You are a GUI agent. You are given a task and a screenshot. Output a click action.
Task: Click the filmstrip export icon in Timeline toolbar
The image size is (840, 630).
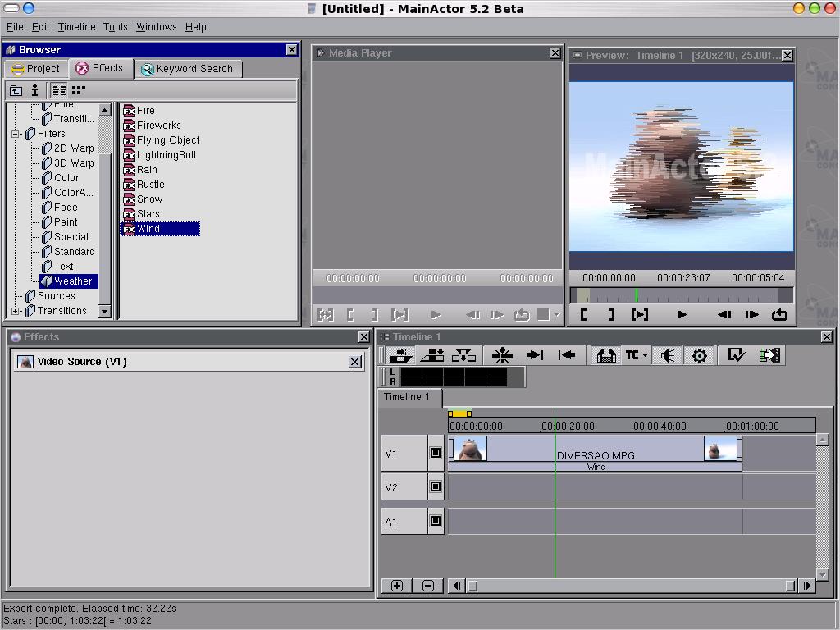[769, 355]
